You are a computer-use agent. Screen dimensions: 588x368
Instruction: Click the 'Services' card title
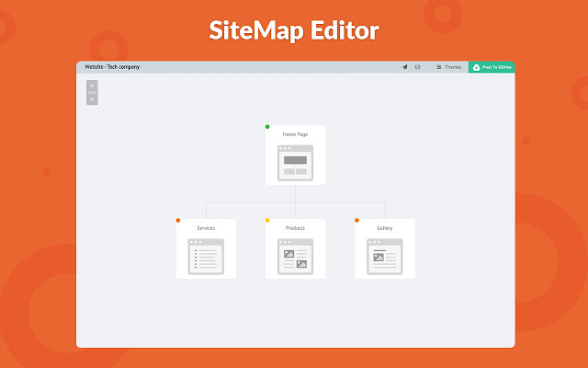[x=206, y=228]
